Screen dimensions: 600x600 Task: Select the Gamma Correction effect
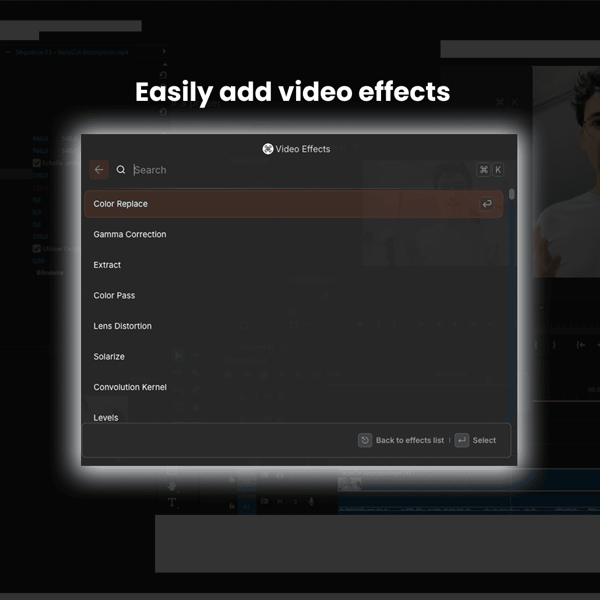(x=293, y=234)
